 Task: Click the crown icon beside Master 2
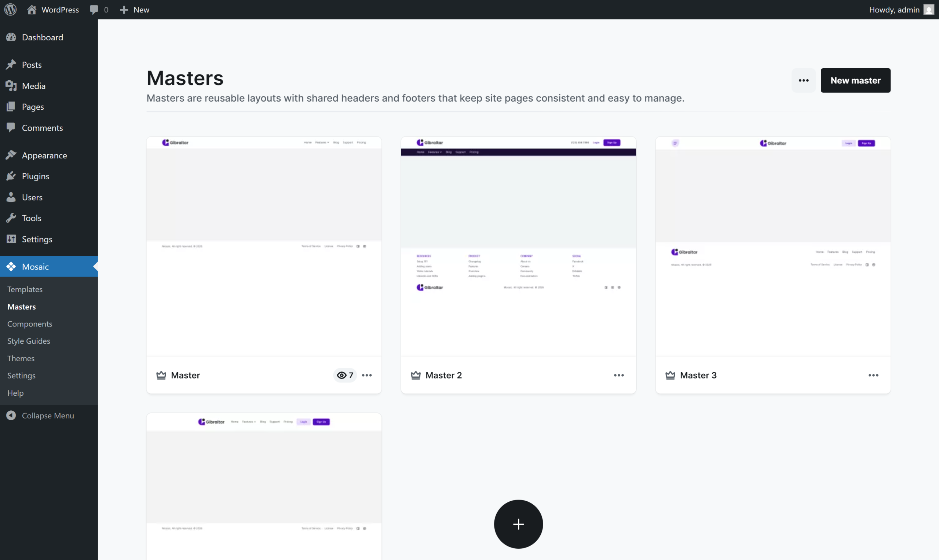[416, 375]
